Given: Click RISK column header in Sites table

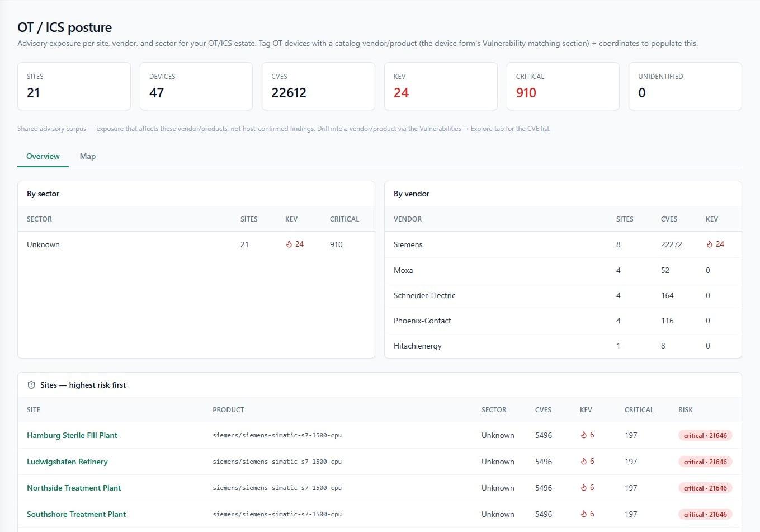Looking at the screenshot, I should tap(686, 410).
